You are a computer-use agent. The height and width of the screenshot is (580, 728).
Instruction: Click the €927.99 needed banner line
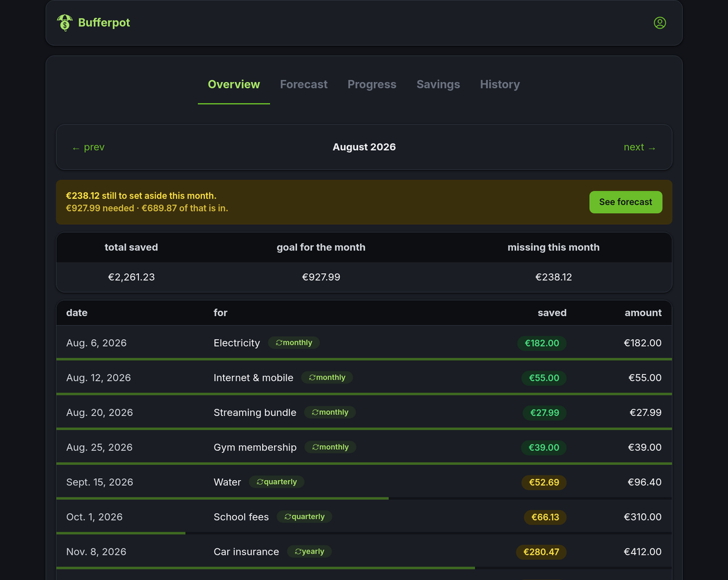click(147, 208)
